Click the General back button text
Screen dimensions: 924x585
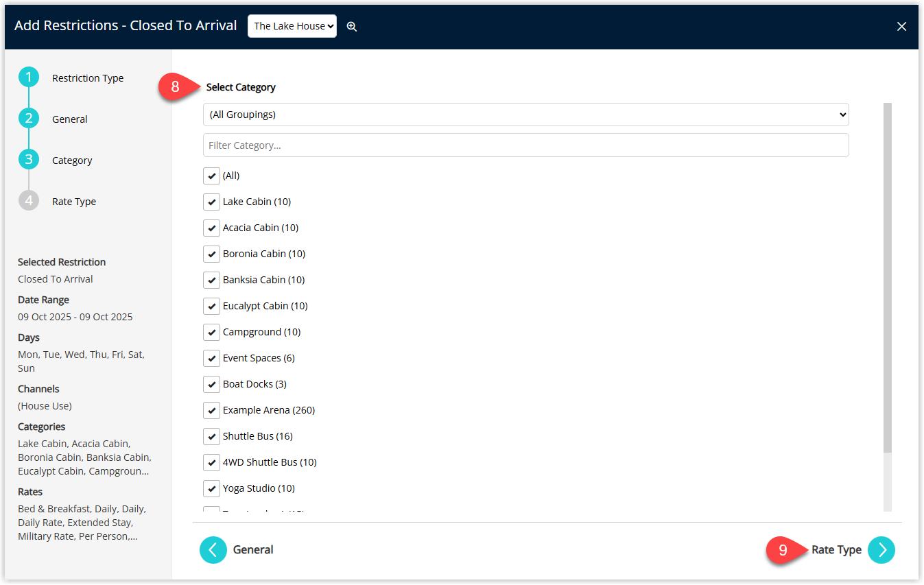253,550
